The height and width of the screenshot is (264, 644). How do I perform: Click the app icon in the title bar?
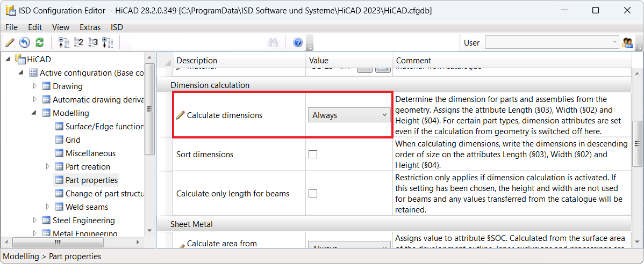[x=11, y=11]
